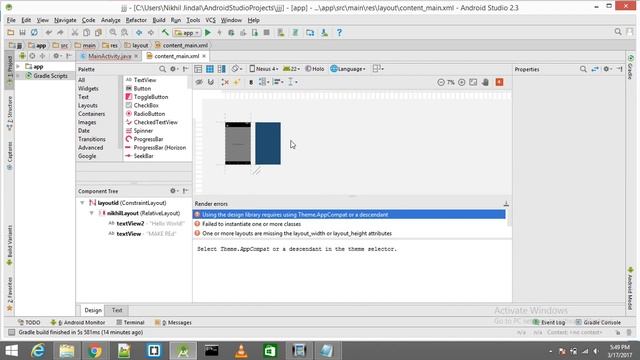640x360 pixels.
Task: Open the Event Log
Action: point(549,322)
